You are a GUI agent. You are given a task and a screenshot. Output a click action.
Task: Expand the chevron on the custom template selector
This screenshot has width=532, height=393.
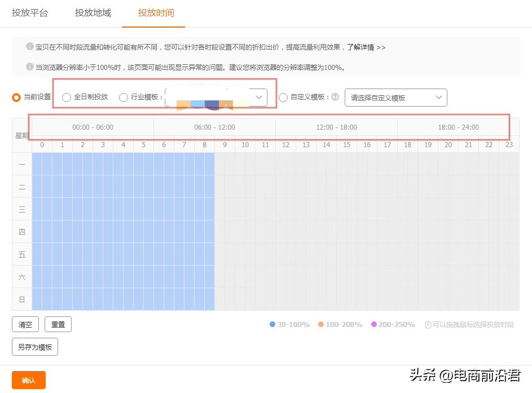click(x=439, y=97)
